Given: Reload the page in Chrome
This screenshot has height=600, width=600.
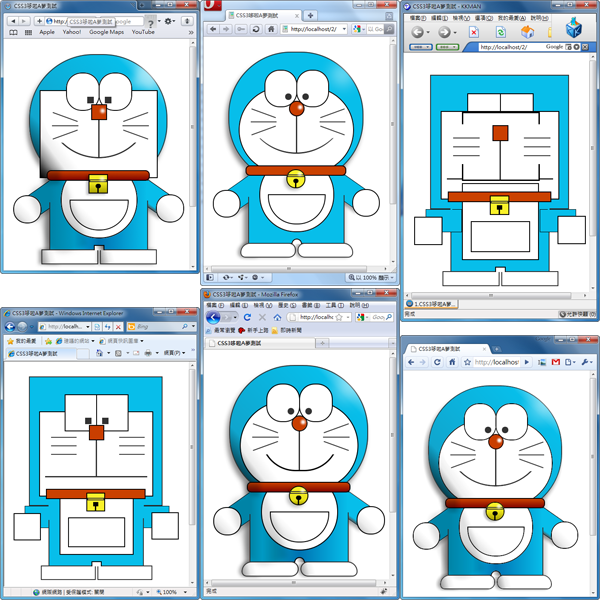Looking at the screenshot, I should [437, 362].
